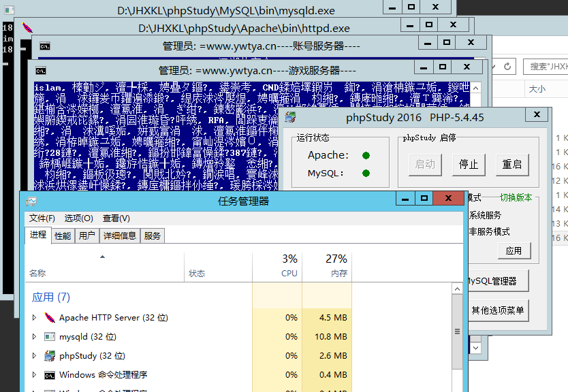
Task: Click the 重启 button in phpStudy
Action: (512, 165)
